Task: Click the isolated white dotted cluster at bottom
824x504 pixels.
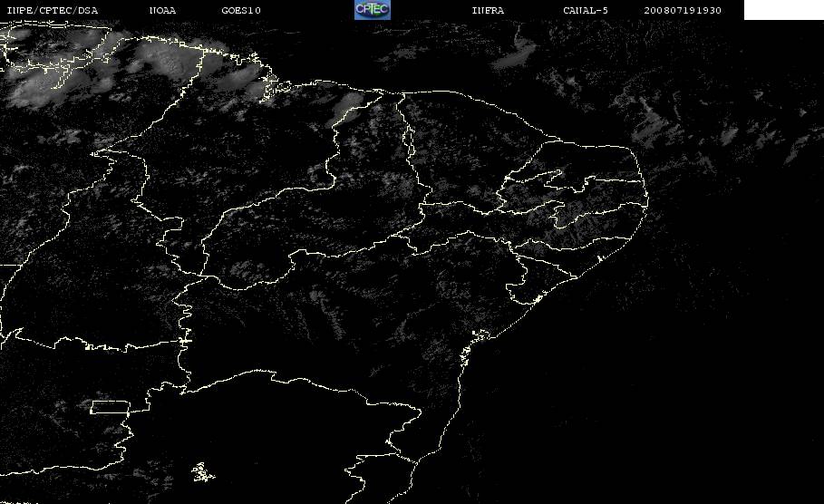Action: pyautogui.click(x=202, y=472)
